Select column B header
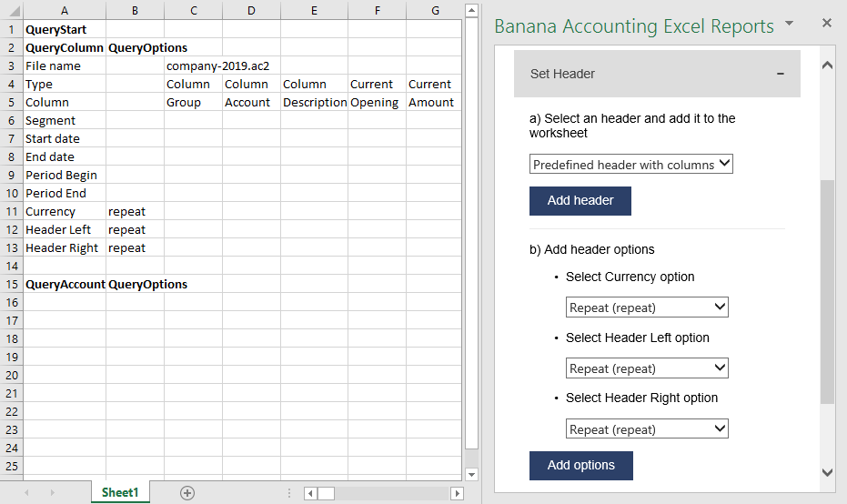847x504 pixels. [x=135, y=11]
